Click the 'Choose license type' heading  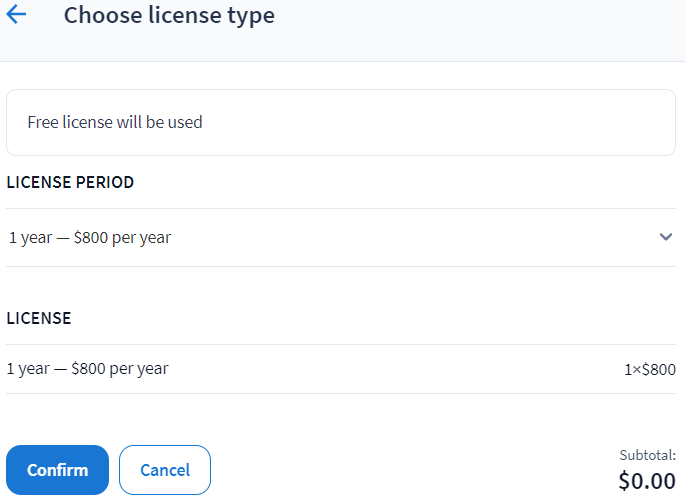click(169, 16)
